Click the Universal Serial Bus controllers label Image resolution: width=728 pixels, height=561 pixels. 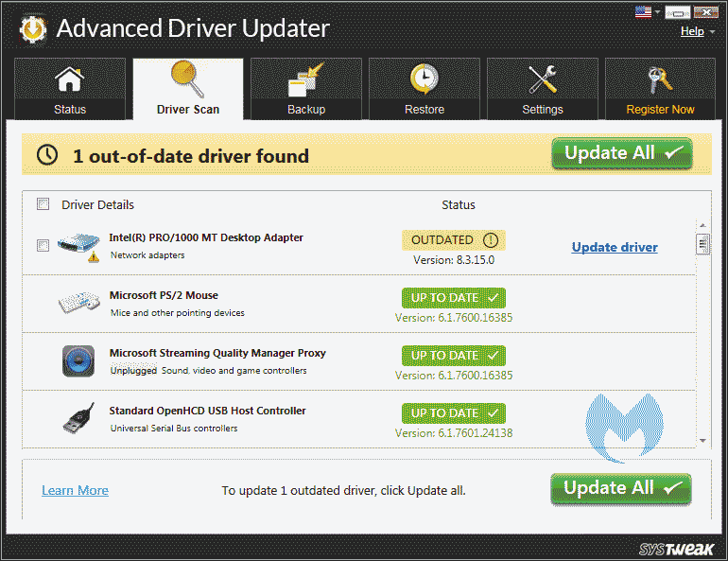click(174, 429)
